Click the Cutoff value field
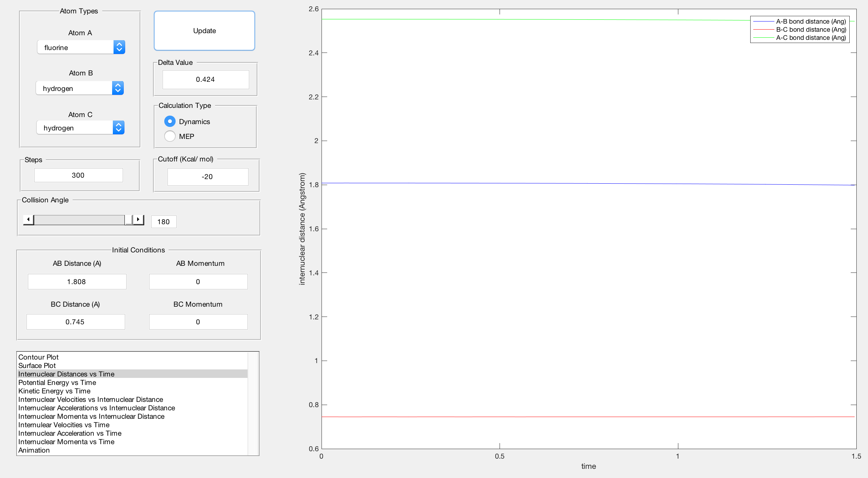This screenshot has height=478, width=868. 208,177
